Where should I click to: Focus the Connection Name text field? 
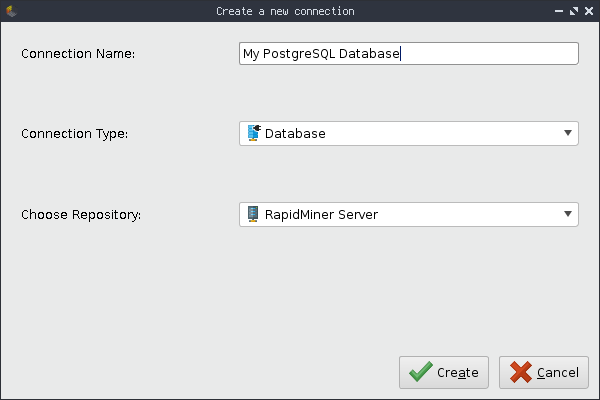click(x=480, y=53)
